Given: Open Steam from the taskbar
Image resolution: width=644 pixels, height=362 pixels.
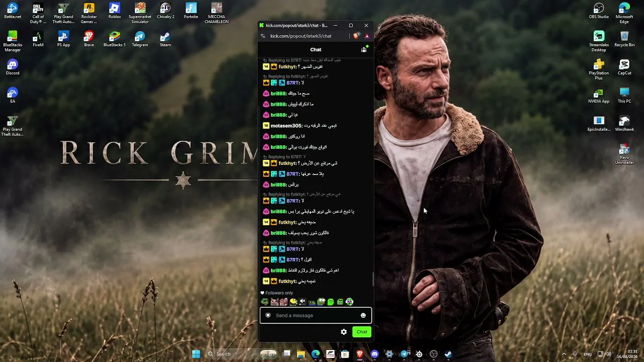Looking at the screenshot, I should pos(448,354).
